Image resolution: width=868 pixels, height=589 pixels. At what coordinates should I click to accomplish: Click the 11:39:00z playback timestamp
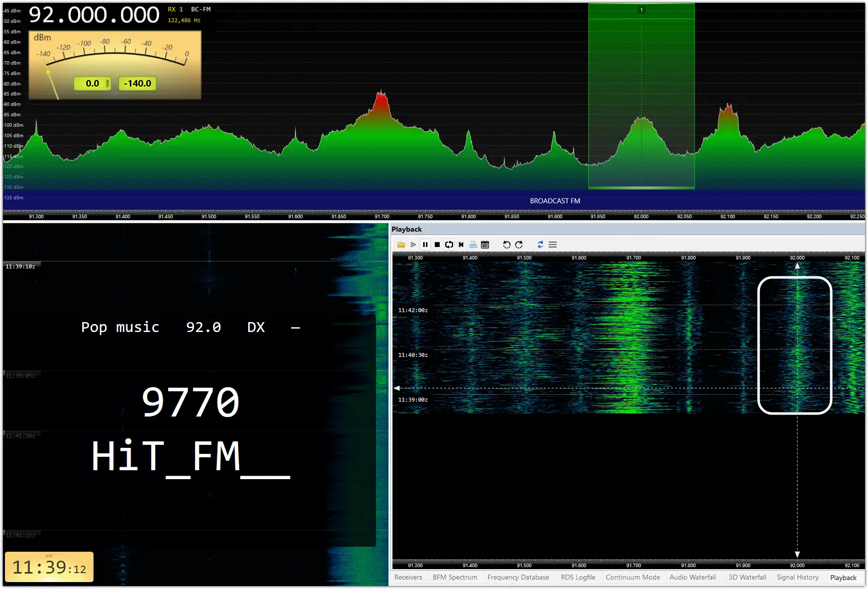pos(413,400)
